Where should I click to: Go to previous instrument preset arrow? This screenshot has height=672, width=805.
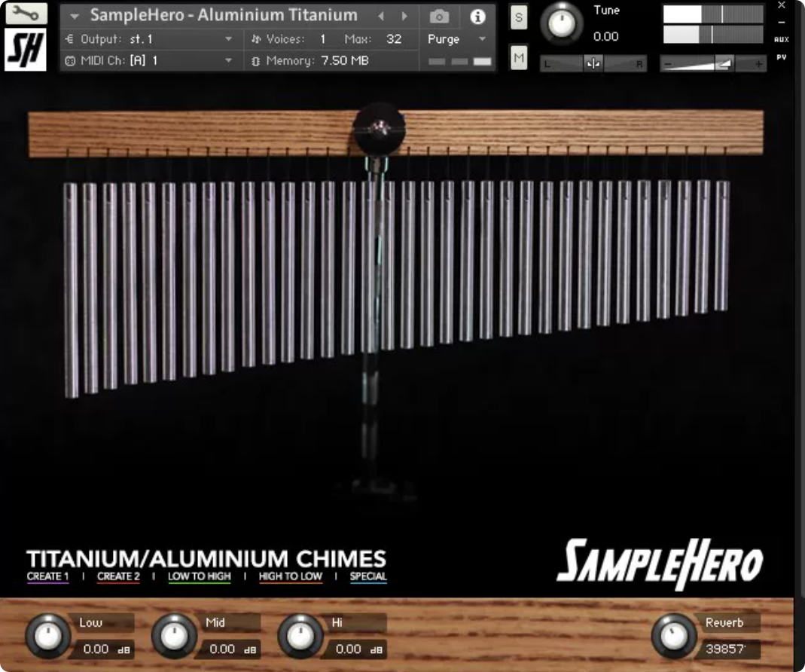(381, 16)
